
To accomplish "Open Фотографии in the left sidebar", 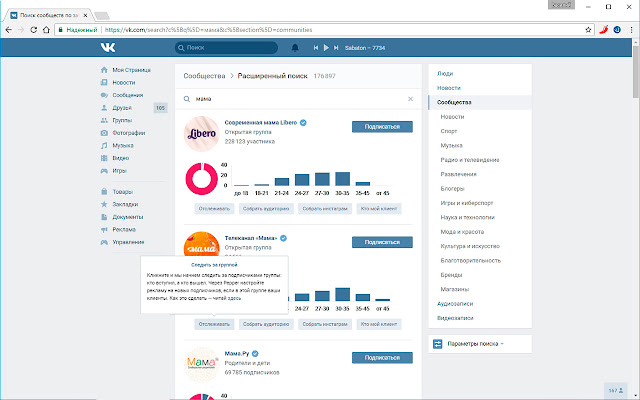I will pos(129,132).
